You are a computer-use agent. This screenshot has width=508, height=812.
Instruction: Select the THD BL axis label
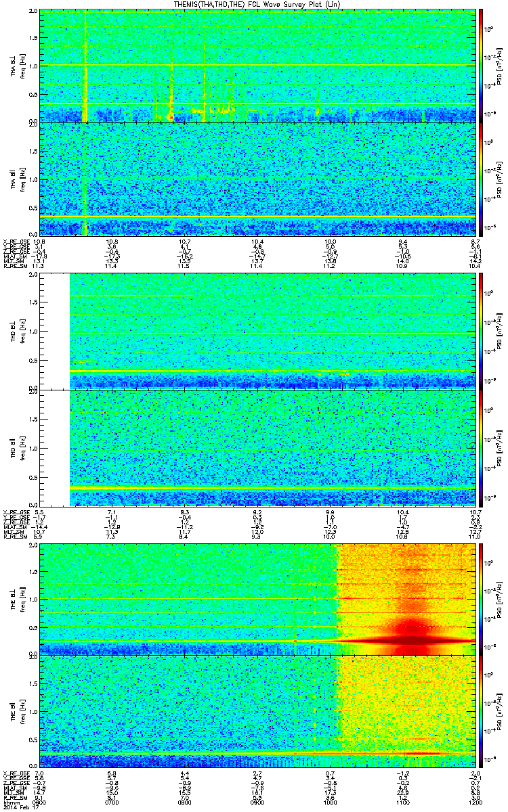14,330
